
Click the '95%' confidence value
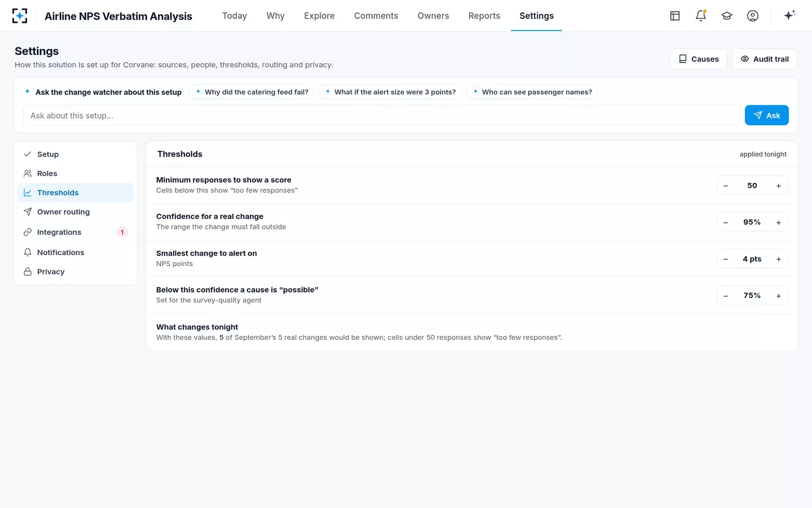(x=752, y=222)
